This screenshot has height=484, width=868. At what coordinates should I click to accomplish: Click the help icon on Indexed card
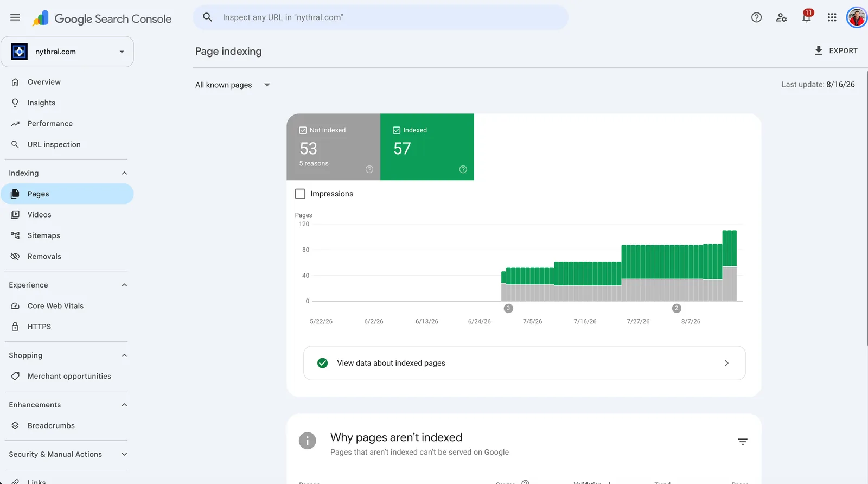[x=463, y=169]
